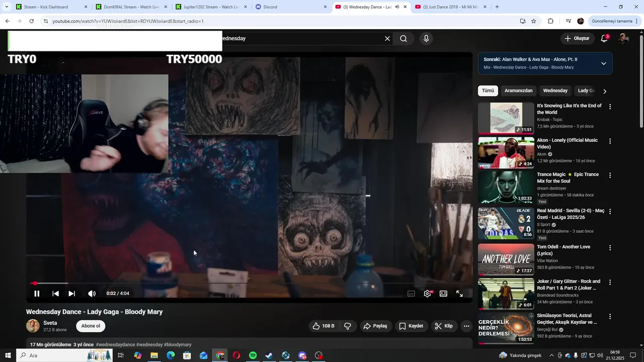Open tab search dropdown in Chrome
This screenshot has width=644, height=362.
tap(7, 7)
